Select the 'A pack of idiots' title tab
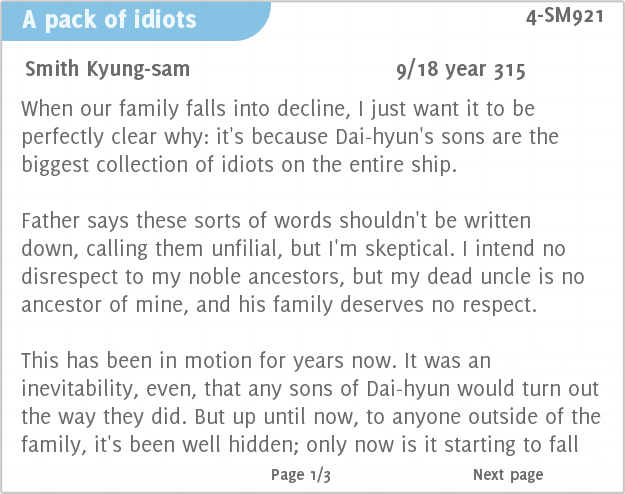 [109, 20]
